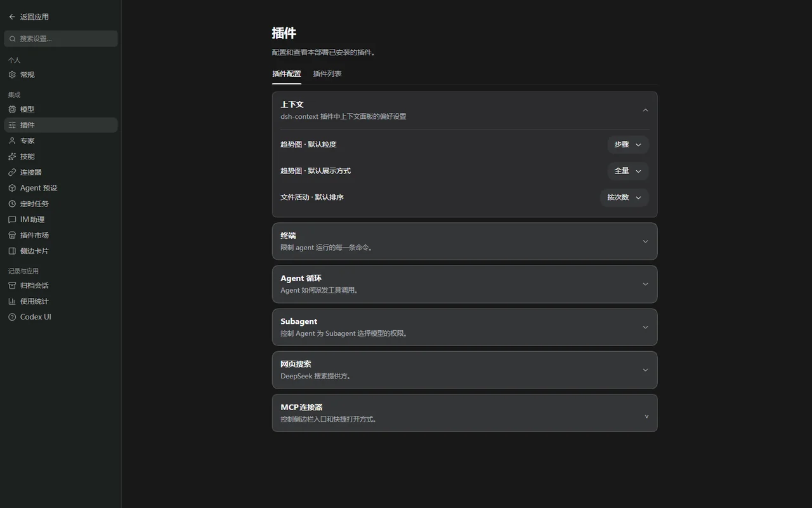The height and width of the screenshot is (508, 812).
Task: Open 插件市场 in the sidebar
Action: tap(61, 235)
